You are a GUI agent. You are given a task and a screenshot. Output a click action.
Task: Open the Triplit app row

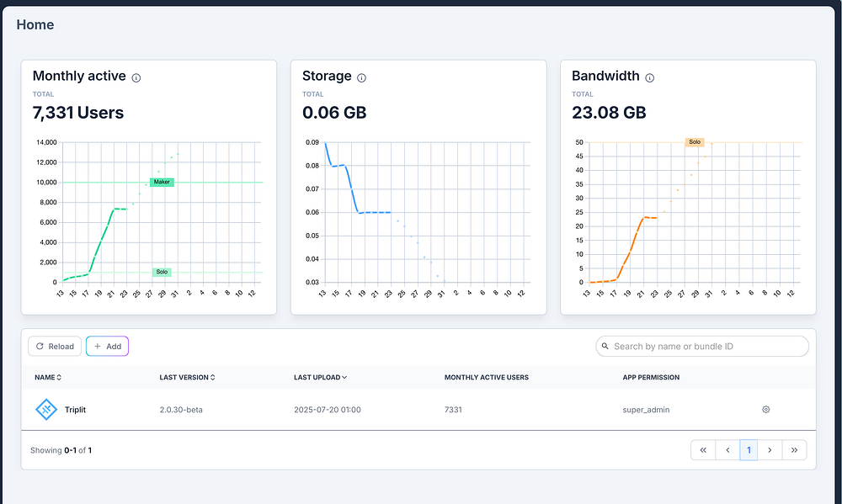[x=418, y=410]
